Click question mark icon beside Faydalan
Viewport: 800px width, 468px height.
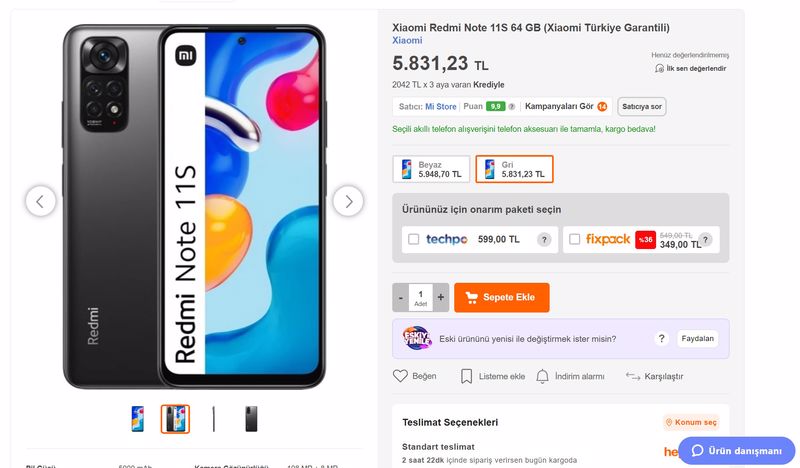[661, 339]
